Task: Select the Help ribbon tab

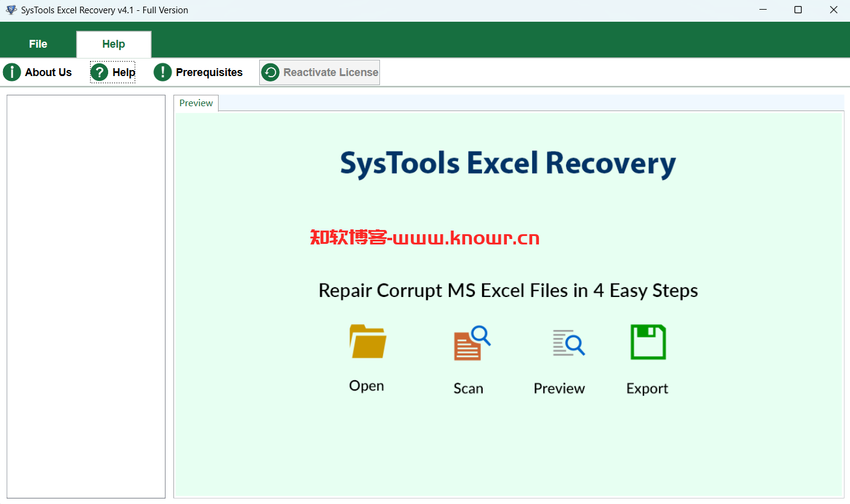Action: point(114,44)
